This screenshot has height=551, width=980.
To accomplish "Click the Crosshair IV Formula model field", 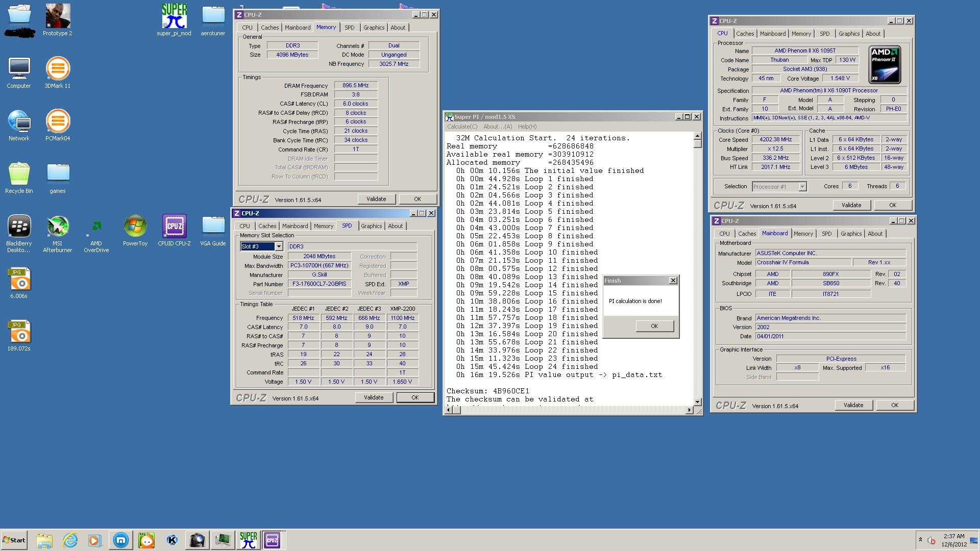I will (803, 262).
